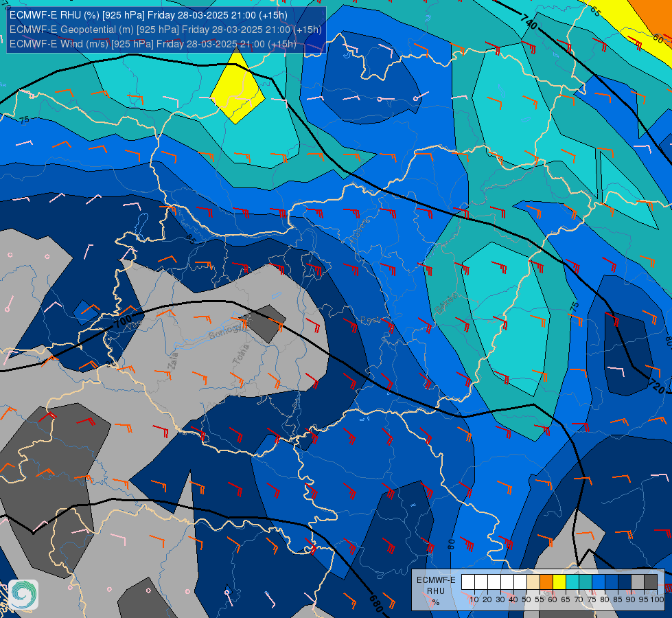The image size is (672, 618).
Task: Click the legend tick label 10
Action: 474,599
